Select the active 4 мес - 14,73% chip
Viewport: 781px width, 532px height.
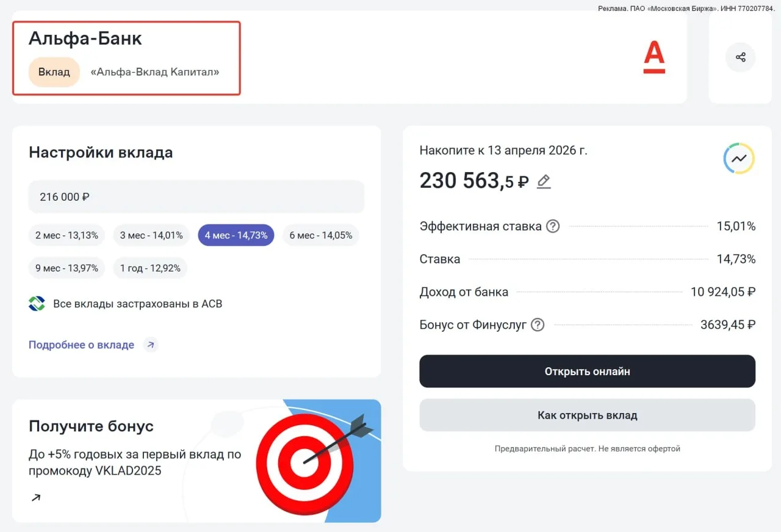coord(236,235)
